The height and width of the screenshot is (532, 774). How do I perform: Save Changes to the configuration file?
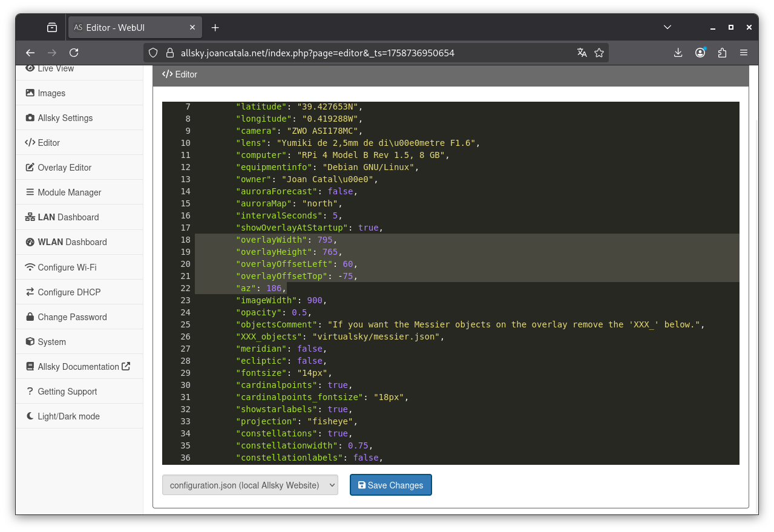click(x=390, y=485)
